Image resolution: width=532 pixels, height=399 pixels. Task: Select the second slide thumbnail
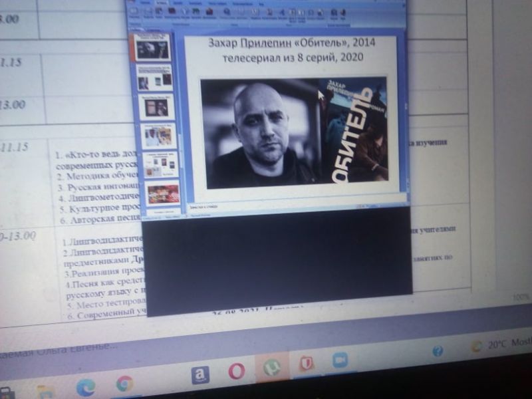[154, 78]
